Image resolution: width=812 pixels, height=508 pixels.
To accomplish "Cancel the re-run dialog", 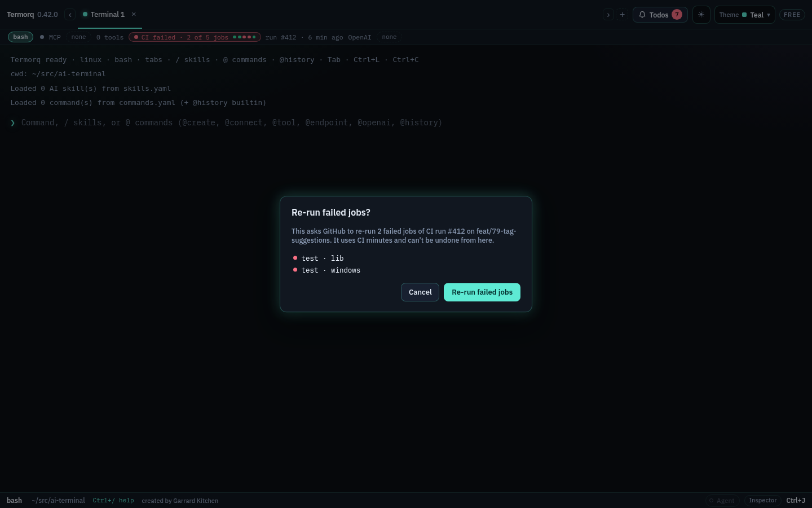I will pyautogui.click(x=420, y=292).
